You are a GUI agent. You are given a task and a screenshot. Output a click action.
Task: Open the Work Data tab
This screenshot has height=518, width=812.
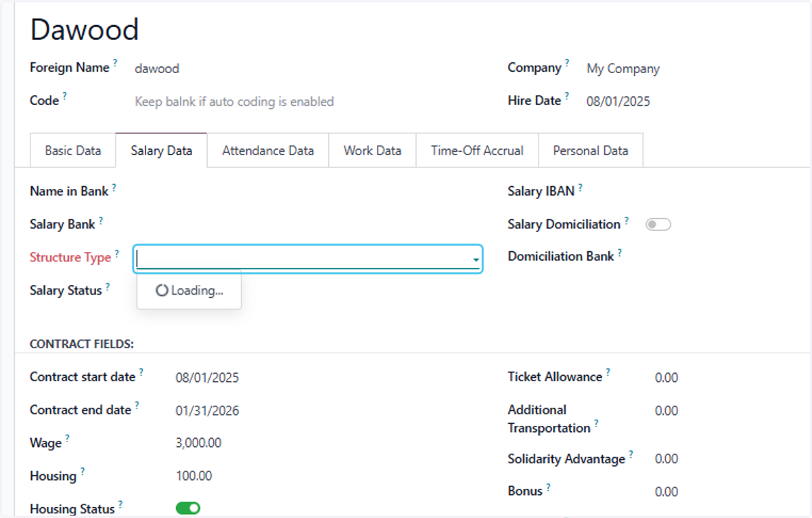click(372, 150)
